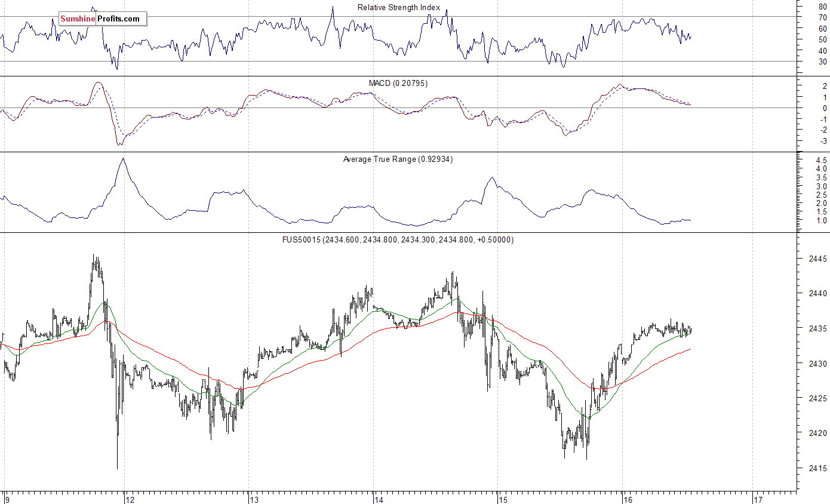Click the 2430 price axis label

click(817, 364)
